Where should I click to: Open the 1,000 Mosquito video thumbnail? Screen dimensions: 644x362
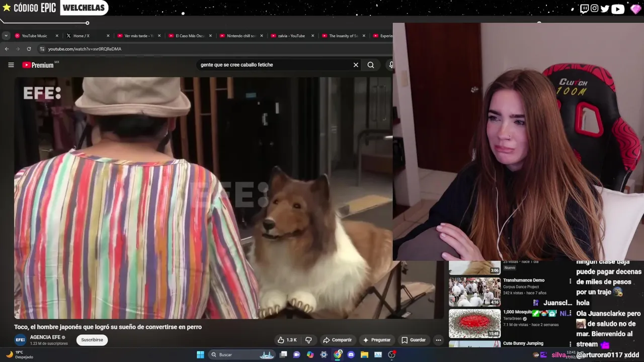click(x=474, y=323)
